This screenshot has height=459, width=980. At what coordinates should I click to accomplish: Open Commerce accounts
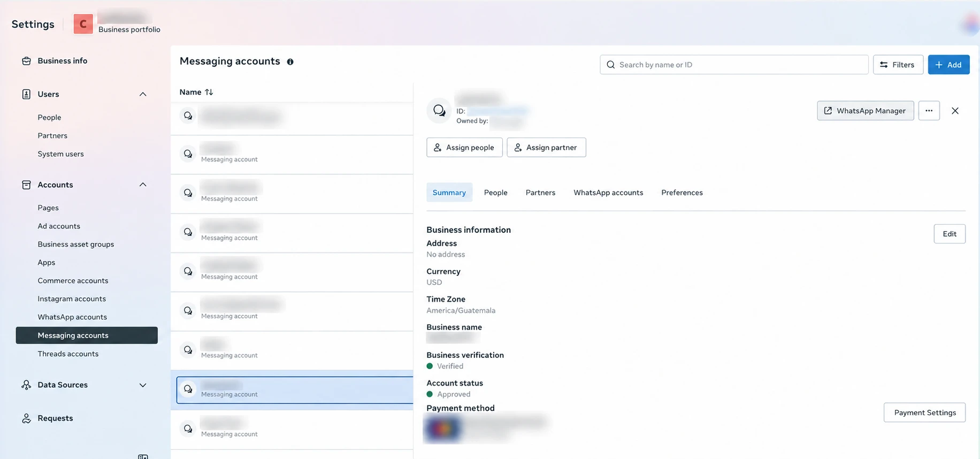[x=73, y=281]
